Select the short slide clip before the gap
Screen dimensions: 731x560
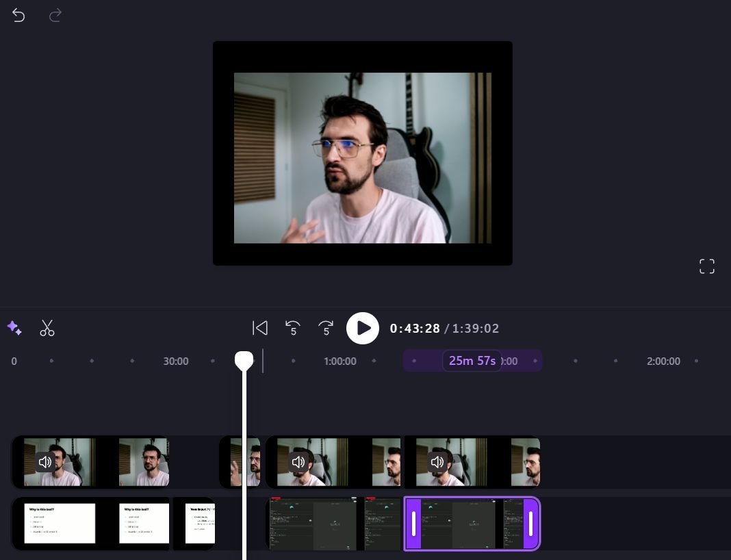click(x=194, y=523)
